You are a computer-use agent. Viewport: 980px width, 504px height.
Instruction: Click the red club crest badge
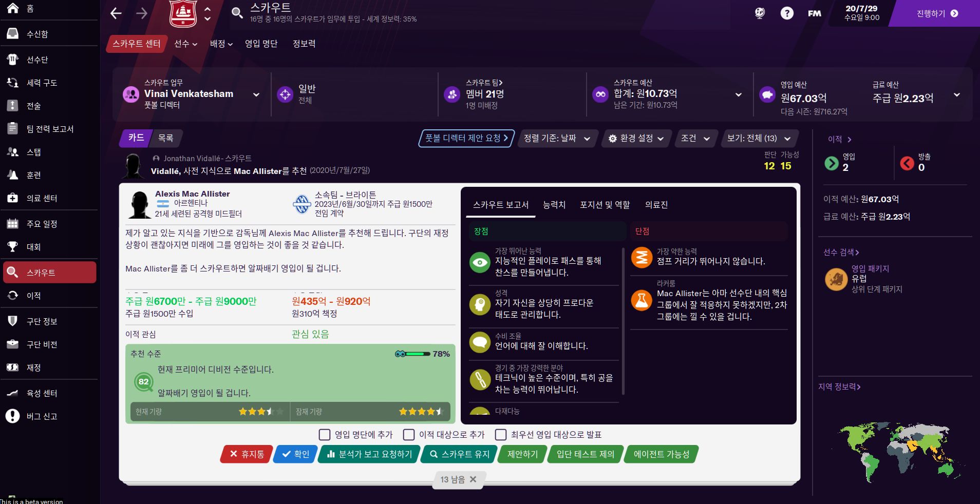183,14
